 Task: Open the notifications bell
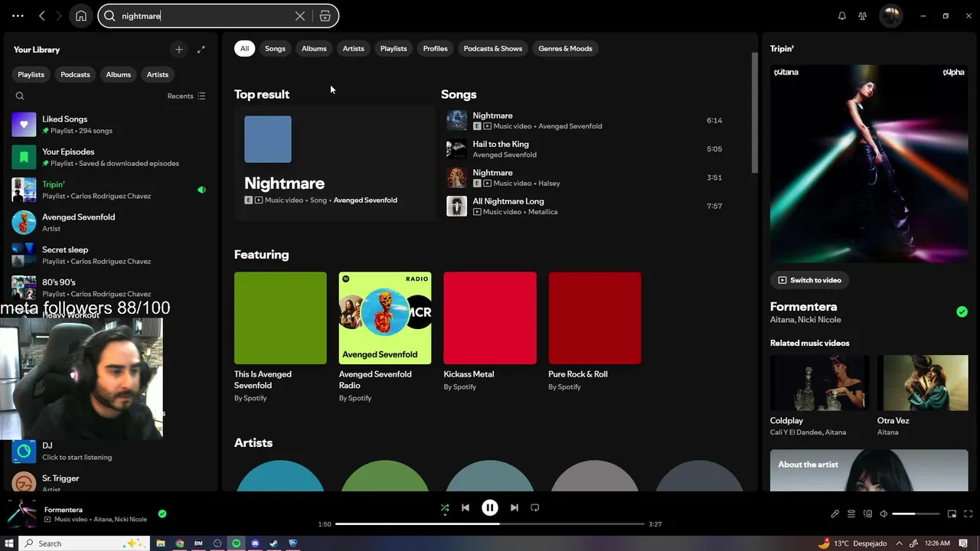[842, 15]
